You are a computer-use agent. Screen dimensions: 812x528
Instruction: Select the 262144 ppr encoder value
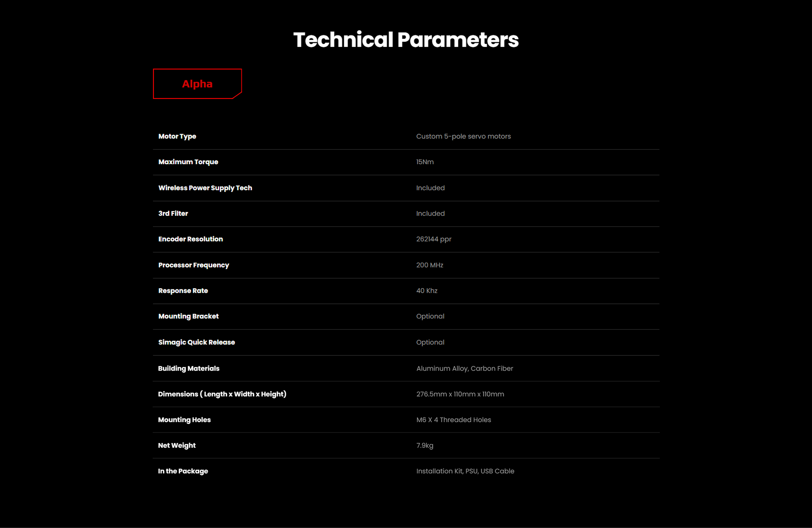click(433, 239)
